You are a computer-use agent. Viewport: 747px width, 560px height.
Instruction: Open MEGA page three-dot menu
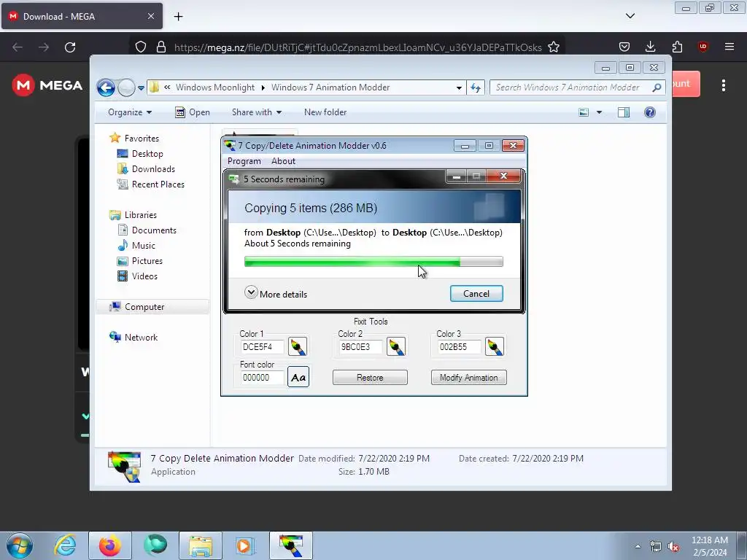(724, 85)
